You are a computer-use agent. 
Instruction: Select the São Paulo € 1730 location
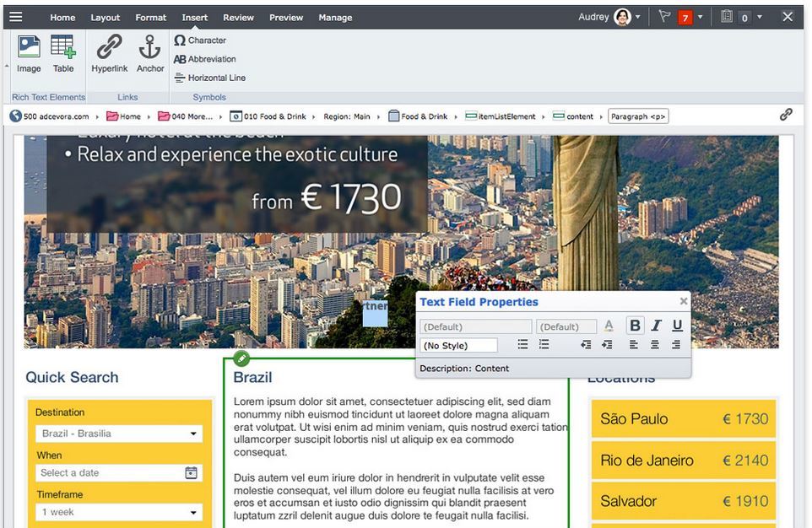click(x=684, y=419)
